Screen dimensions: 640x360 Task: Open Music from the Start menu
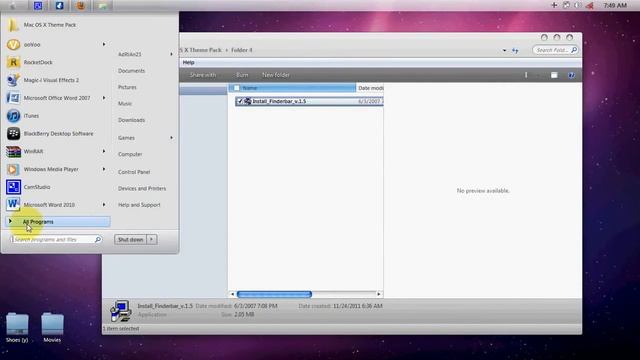125,104
